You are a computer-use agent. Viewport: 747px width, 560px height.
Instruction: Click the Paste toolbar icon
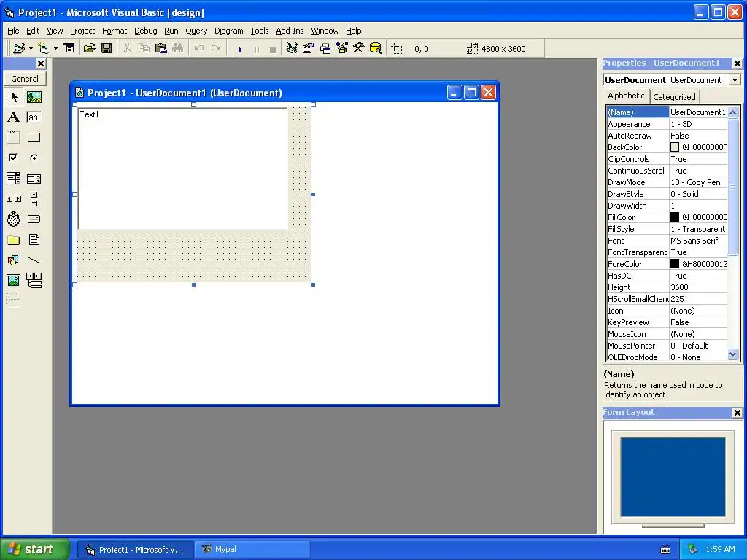coord(161,49)
